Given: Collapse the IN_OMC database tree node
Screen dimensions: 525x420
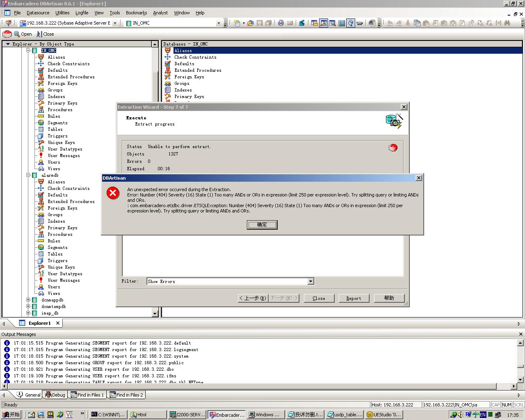Looking at the screenshot, I should click(x=28, y=50).
